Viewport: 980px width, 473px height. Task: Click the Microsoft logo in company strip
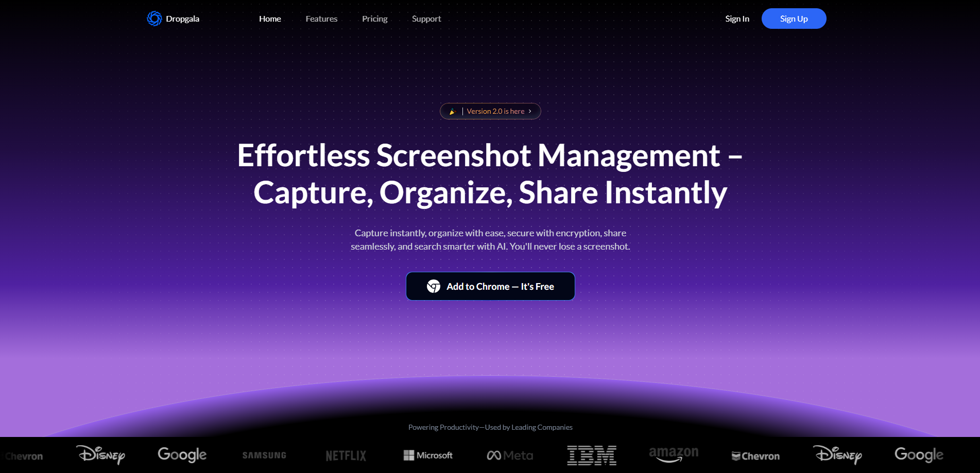coord(428,456)
